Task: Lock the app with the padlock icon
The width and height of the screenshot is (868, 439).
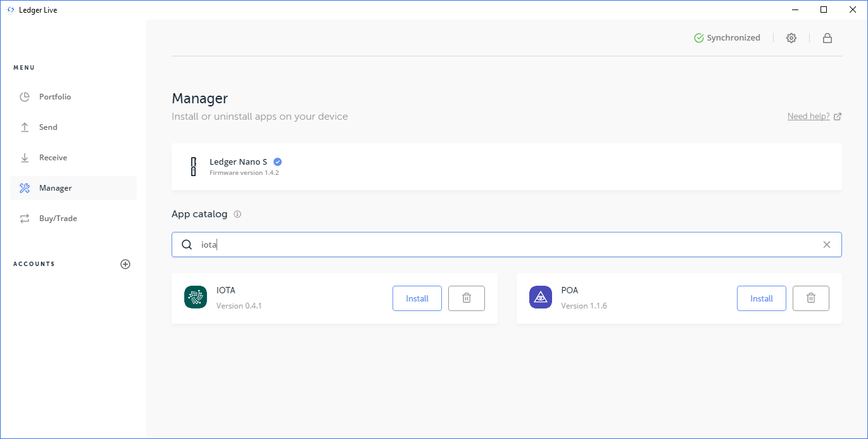Action: (827, 38)
